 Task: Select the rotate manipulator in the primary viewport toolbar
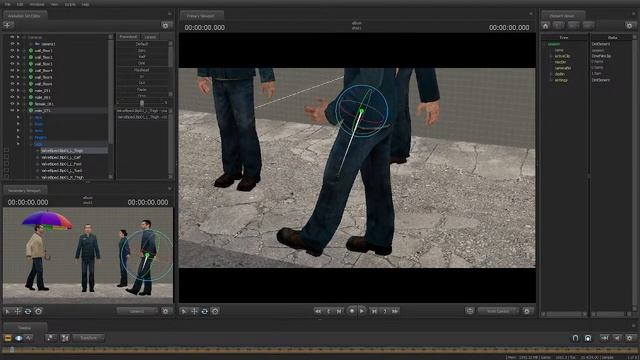204,311
